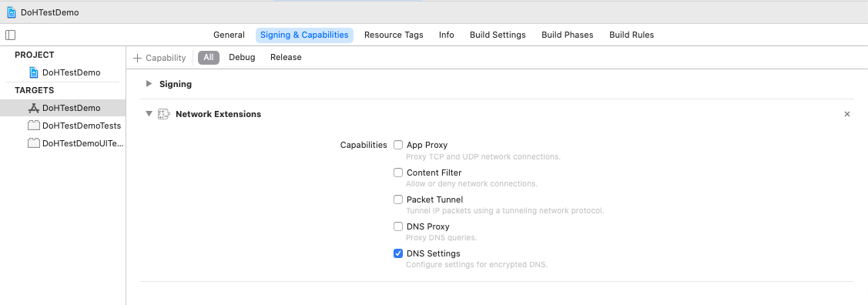Screen dimensions: 868x305
Task: Switch to the General tab
Action: coord(230,35)
